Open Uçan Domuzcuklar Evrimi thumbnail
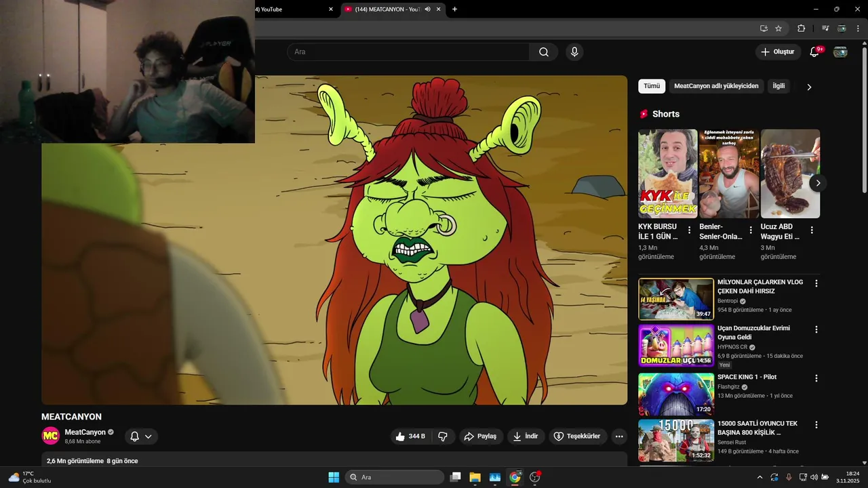 [x=676, y=346]
